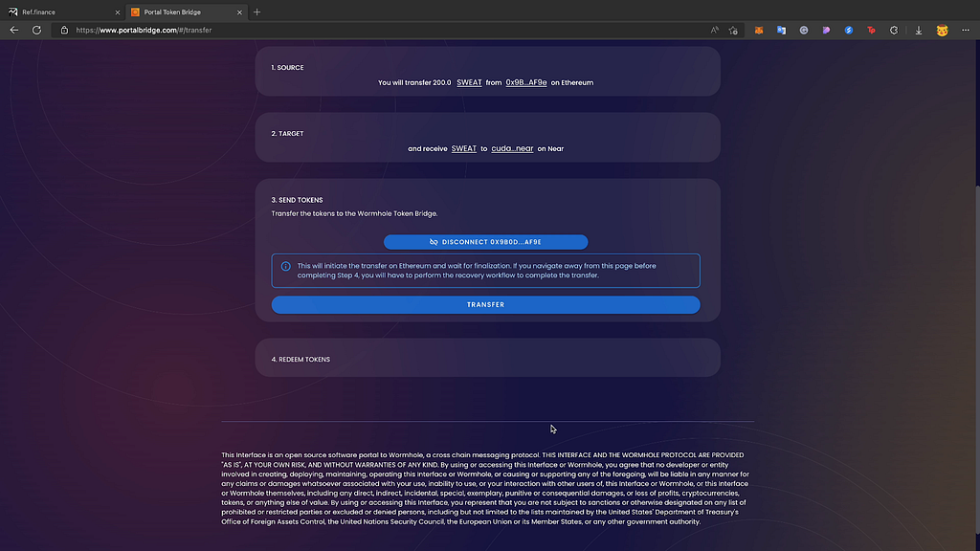
Task: Click the Wormhole disclaimer paragraph
Action: click(485, 489)
